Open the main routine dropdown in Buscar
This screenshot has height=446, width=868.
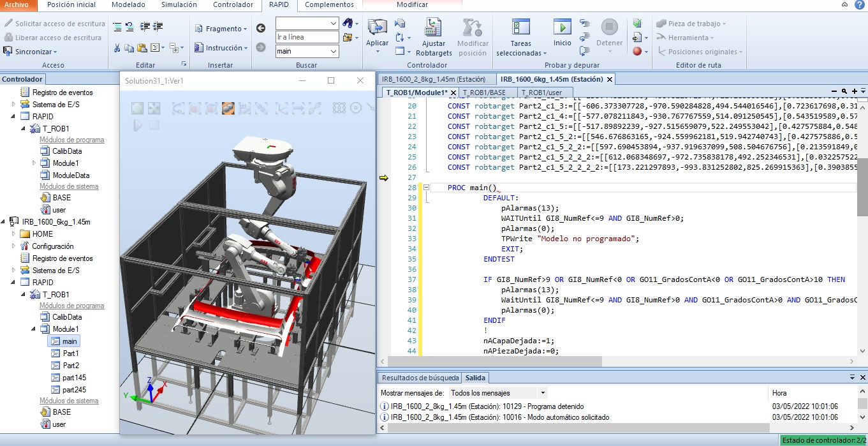[x=334, y=51]
